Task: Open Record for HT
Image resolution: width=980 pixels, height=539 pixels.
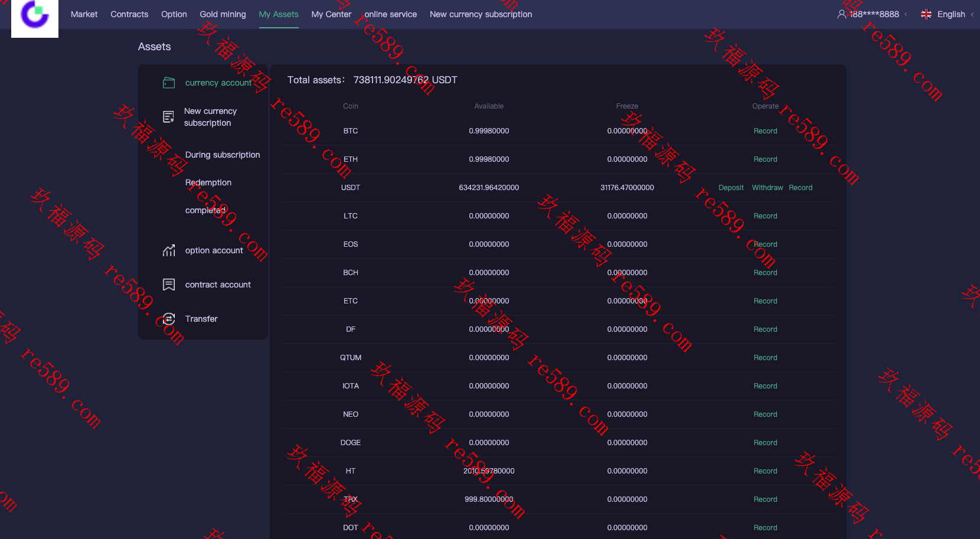Action: [x=765, y=471]
